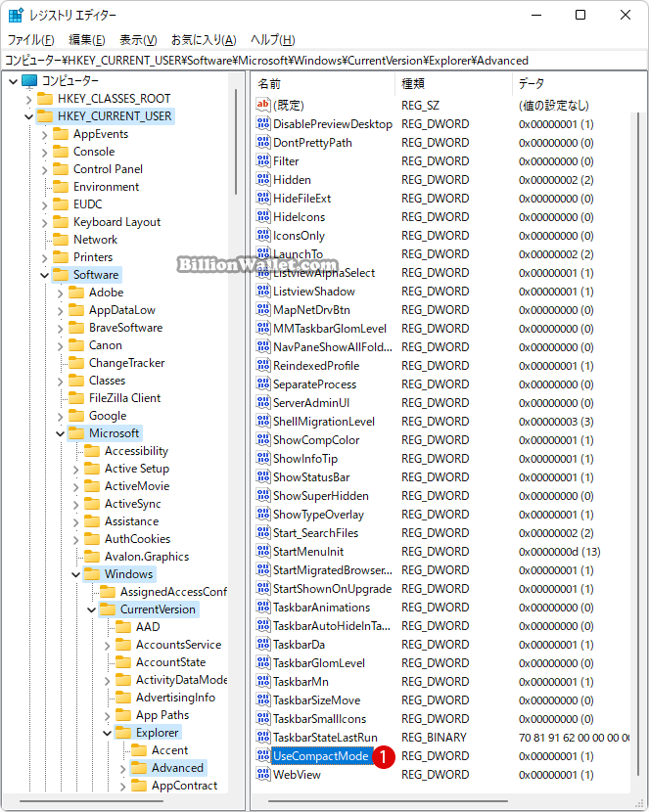The height and width of the screenshot is (812, 649).
Task: Collapse the Software key
Action: click(x=45, y=275)
